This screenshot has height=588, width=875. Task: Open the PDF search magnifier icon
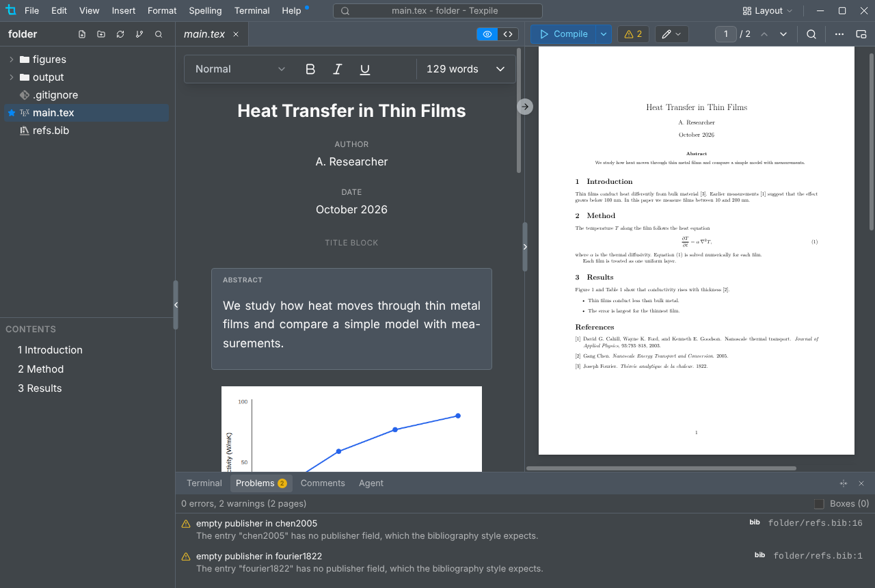point(811,34)
